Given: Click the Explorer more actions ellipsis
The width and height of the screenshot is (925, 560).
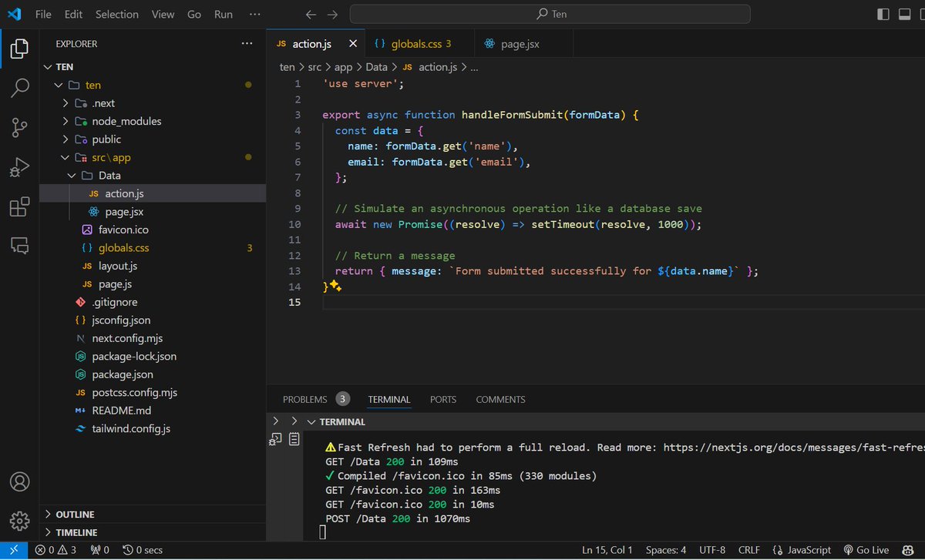Looking at the screenshot, I should [246, 44].
